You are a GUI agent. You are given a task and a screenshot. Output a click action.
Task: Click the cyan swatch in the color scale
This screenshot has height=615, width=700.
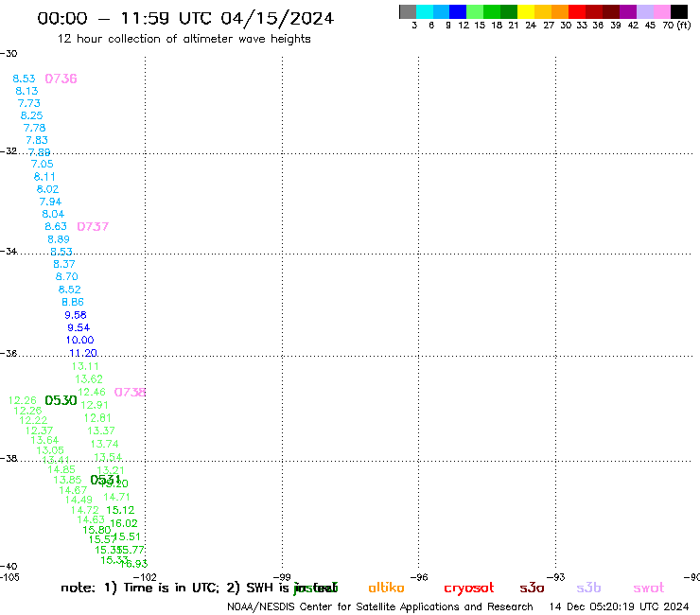(425, 11)
